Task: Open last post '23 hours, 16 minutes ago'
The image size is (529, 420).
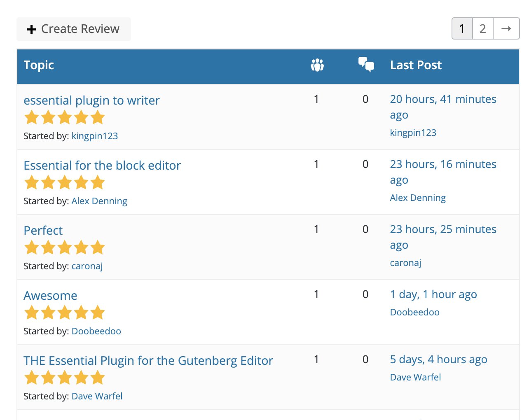Action: [x=443, y=172]
